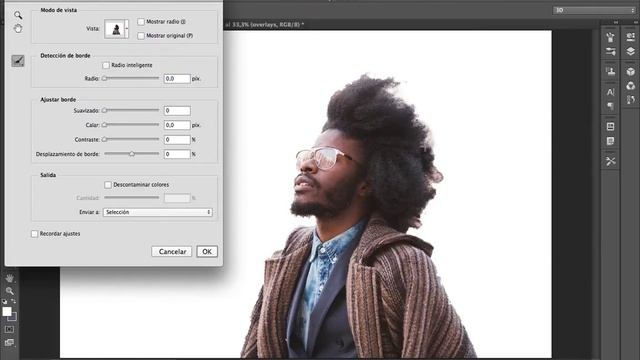Collapse the left panel icon column
This screenshot has height=360, width=640.
tap(616, 22)
